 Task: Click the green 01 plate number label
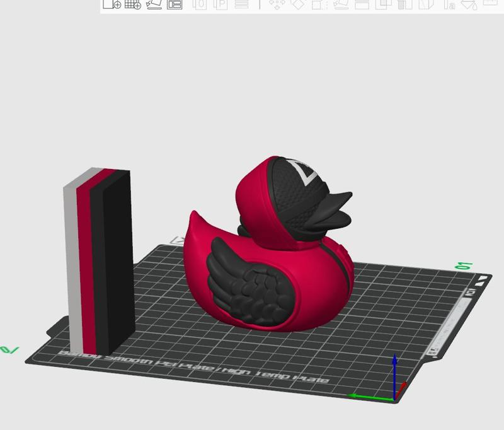[x=464, y=265]
